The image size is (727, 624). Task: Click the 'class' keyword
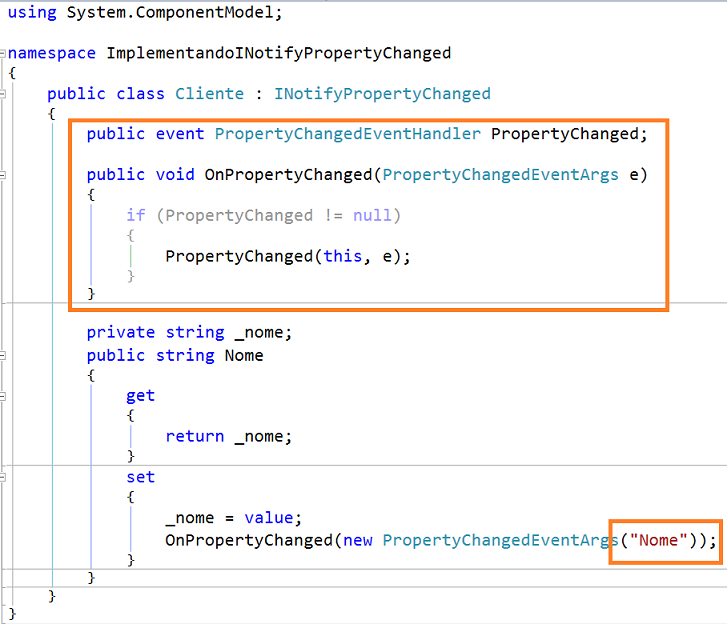[140, 94]
